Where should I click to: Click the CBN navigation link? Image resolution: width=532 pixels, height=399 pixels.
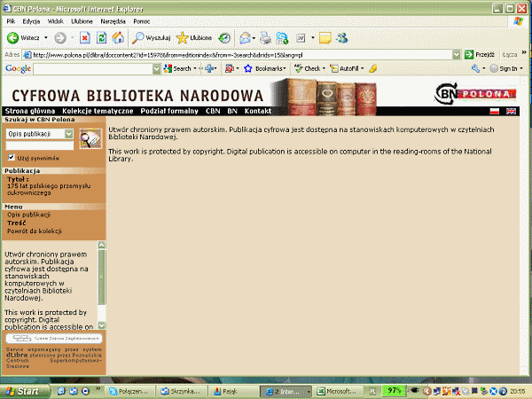click(213, 111)
